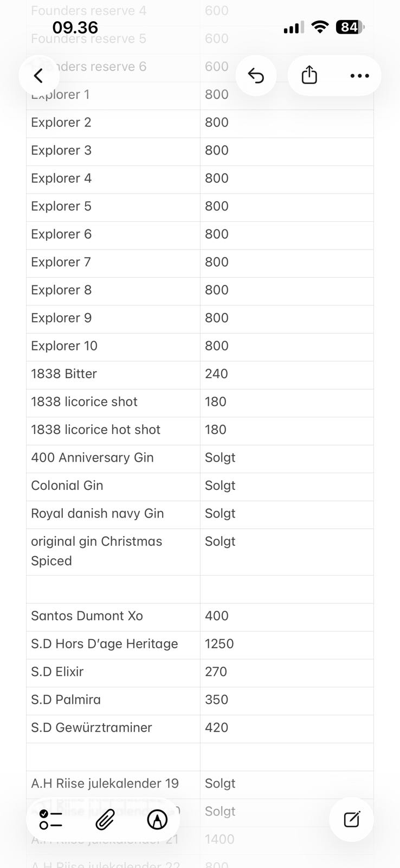Open the share sheet icon
Screen dimensions: 400x868
[309, 75]
